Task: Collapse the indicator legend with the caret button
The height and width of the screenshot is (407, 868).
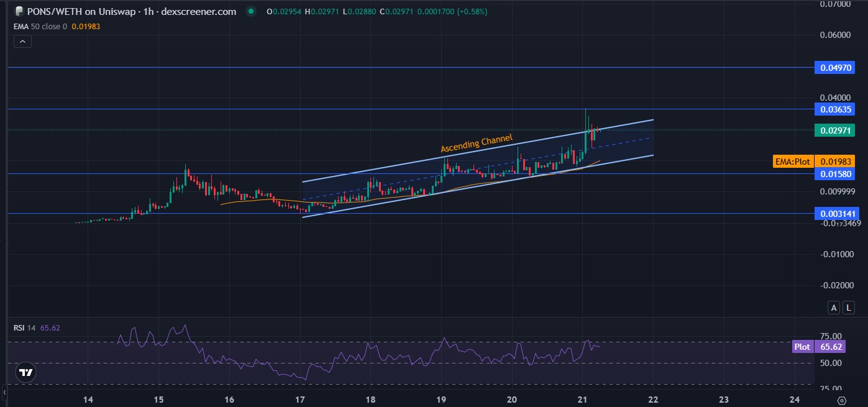Action: coord(22,42)
